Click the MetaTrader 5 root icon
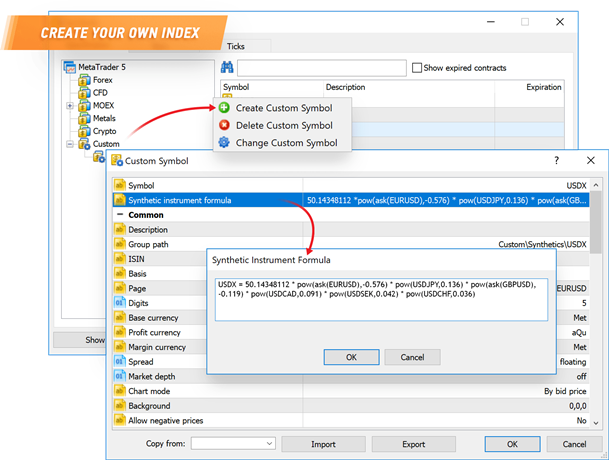Image resolution: width=609 pixels, height=460 pixels. [x=70, y=67]
